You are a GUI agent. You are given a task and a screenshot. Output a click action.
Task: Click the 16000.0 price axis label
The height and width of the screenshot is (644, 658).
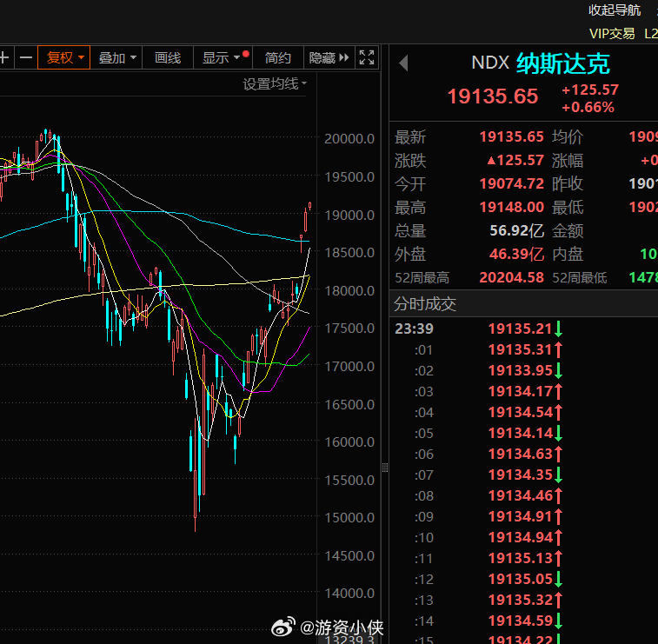[349, 442]
